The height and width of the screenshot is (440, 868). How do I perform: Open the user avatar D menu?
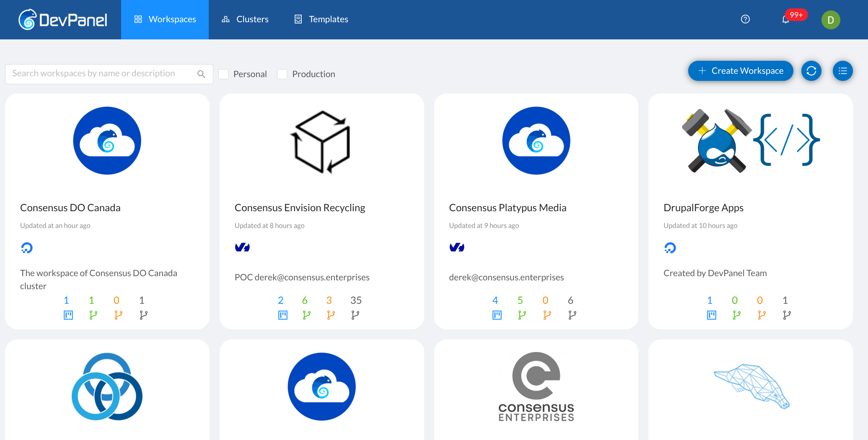830,20
